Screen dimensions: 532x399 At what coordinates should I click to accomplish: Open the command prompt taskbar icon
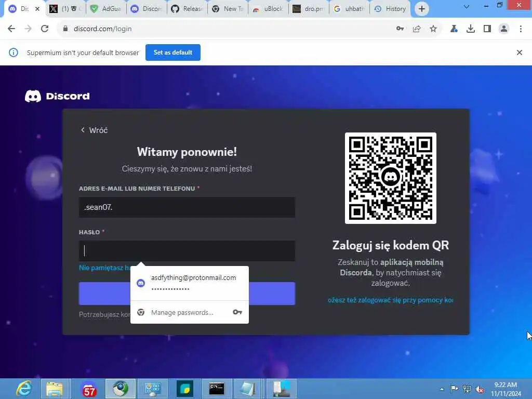(x=217, y=389)
